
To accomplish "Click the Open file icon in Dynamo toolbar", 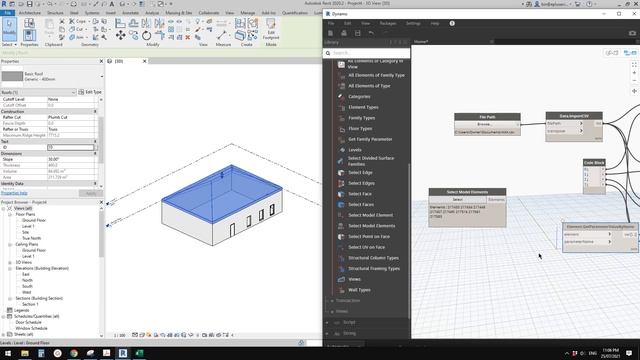I will point(344,33).
